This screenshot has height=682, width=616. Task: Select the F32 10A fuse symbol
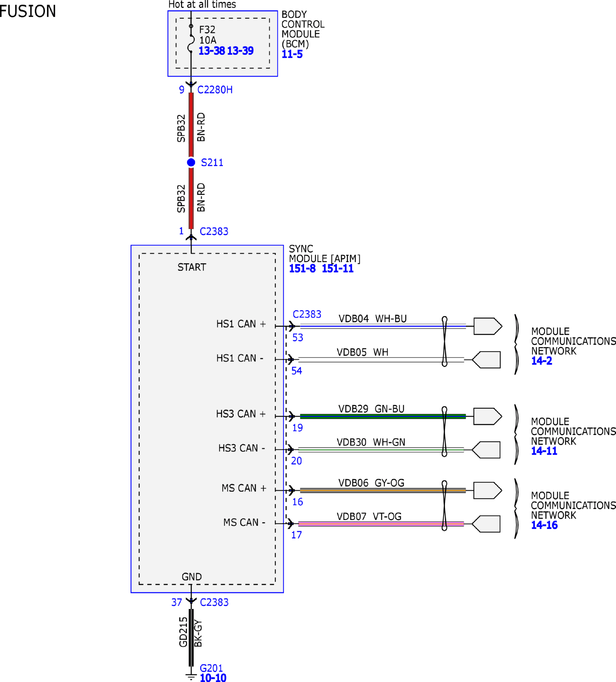click(191, 38)
